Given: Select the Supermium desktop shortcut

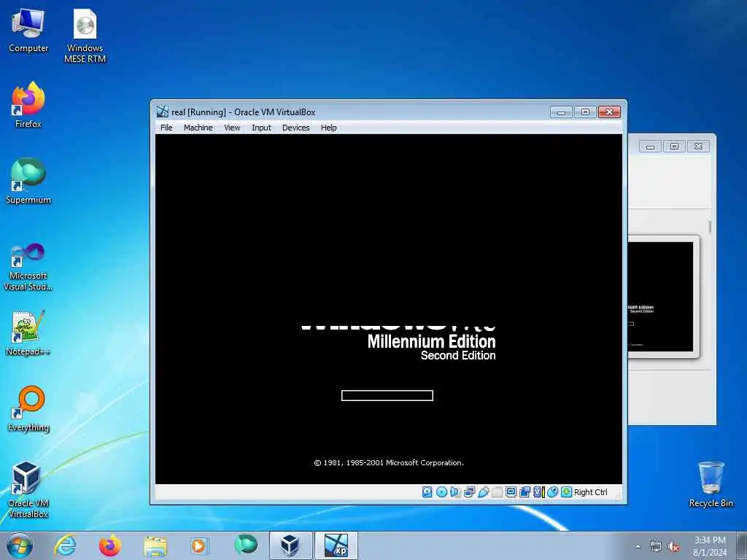Looking at the screenshot, I should tap(28, 181).
